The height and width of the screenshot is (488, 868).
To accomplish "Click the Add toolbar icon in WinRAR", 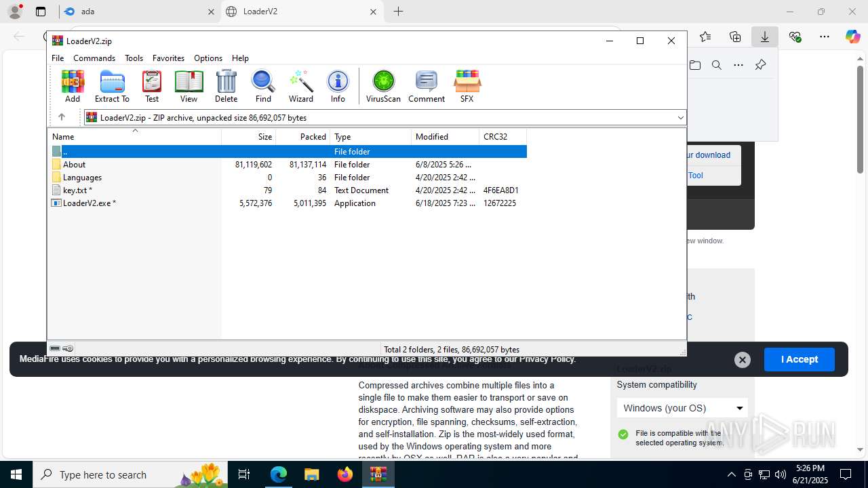I will coord(73,86).
